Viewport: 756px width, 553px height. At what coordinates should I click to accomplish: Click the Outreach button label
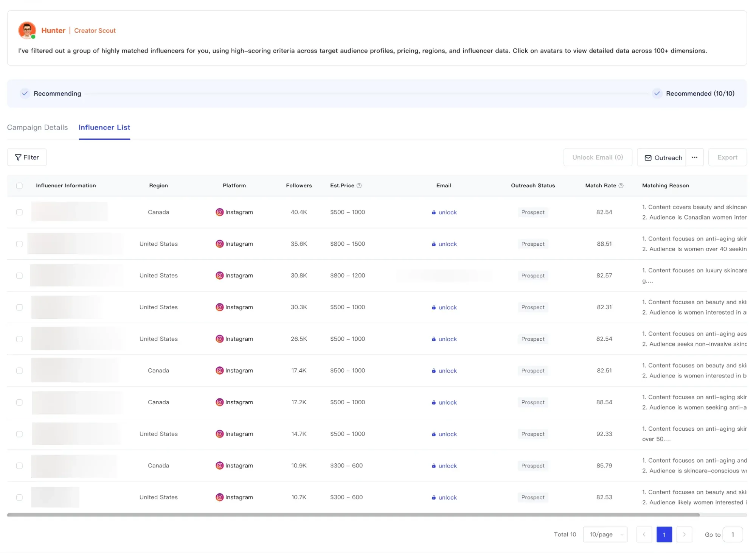click(x=668, y=158)
